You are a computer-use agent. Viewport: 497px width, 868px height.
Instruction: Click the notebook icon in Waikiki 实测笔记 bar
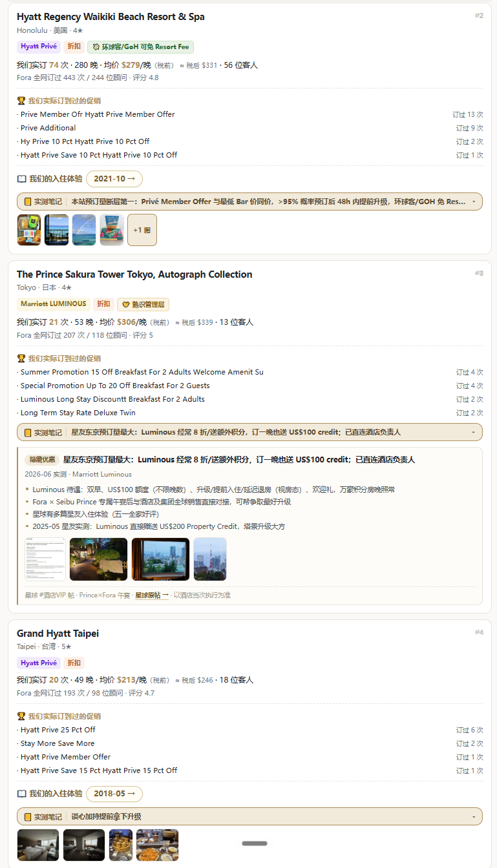(x=28, y=201)
